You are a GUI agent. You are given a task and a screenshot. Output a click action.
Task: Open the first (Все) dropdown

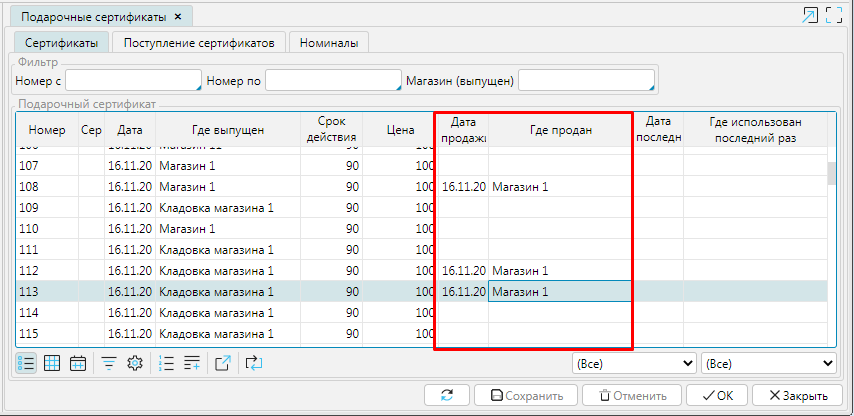pos(634,363)
